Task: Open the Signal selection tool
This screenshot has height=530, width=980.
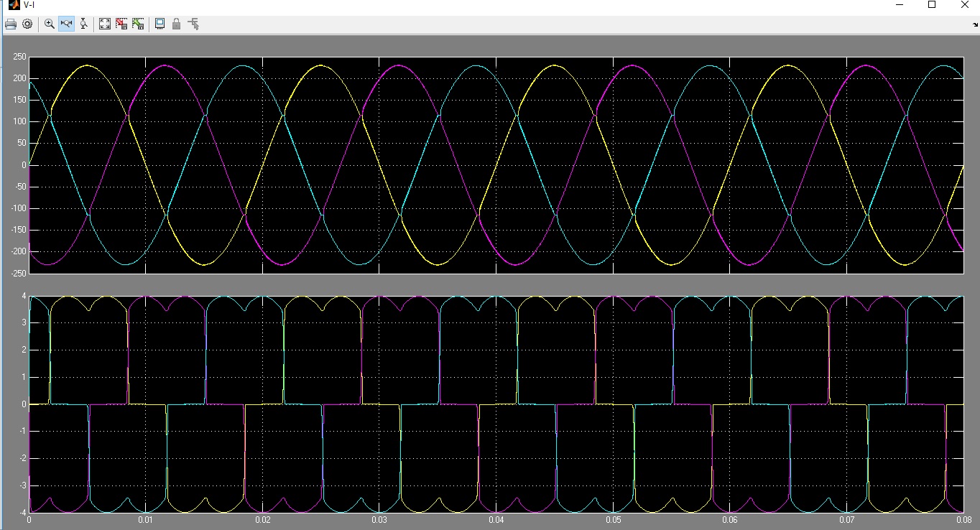Action: point(193,24)
